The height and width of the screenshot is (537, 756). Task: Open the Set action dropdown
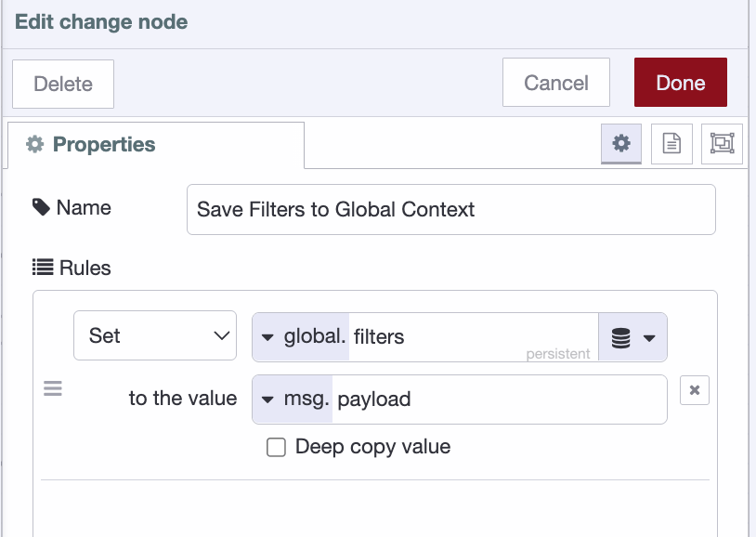point(155,335)
